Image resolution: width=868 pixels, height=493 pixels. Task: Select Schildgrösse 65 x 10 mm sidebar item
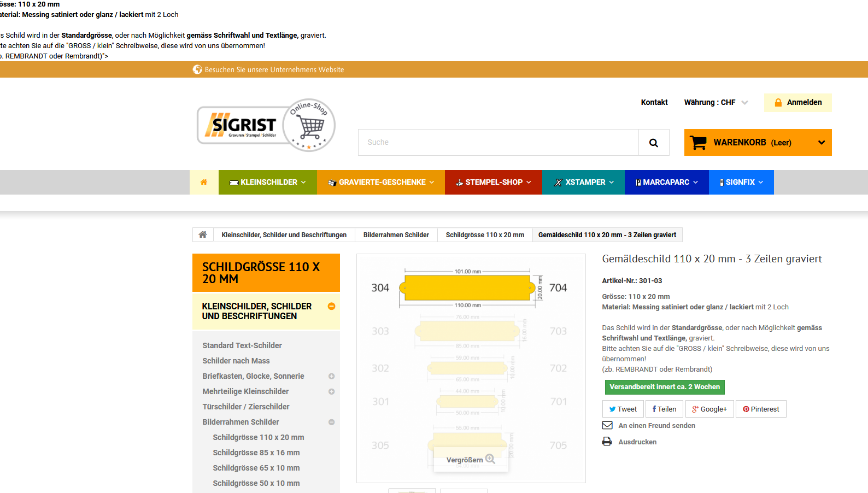pos(256,468)
